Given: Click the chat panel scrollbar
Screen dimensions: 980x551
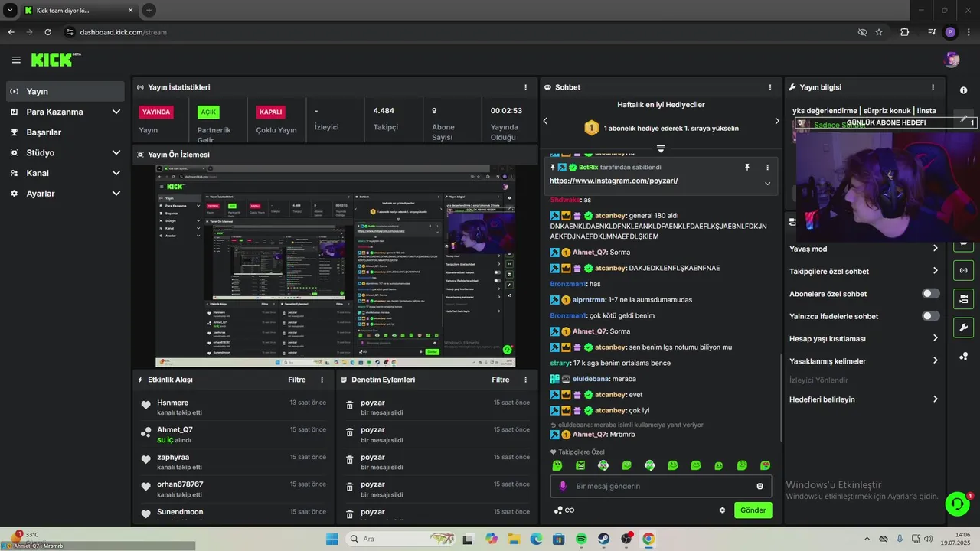Looking at the screenshot, I should 780,397.
